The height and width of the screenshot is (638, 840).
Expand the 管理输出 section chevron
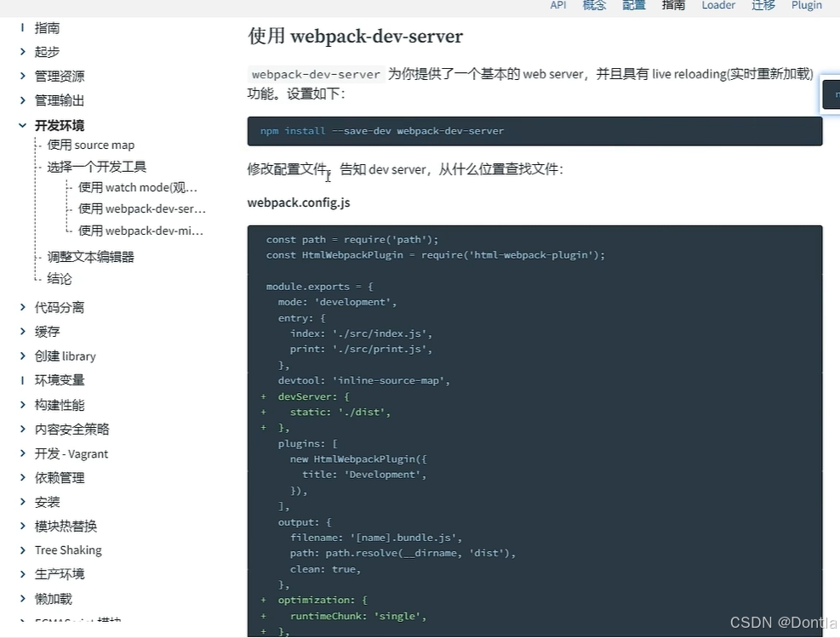pos(22,100)
